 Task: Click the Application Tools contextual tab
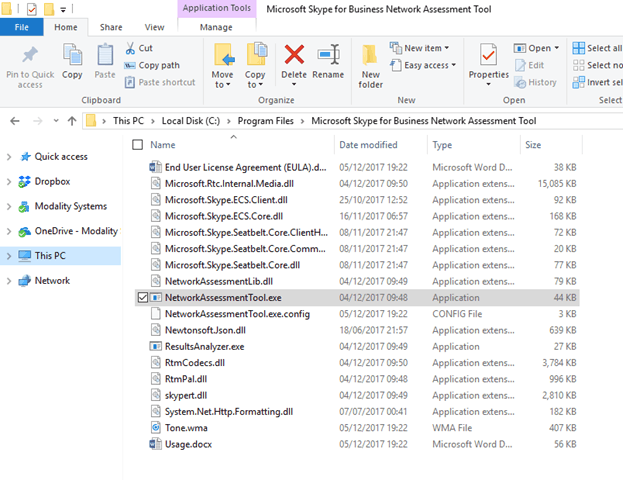217,8
